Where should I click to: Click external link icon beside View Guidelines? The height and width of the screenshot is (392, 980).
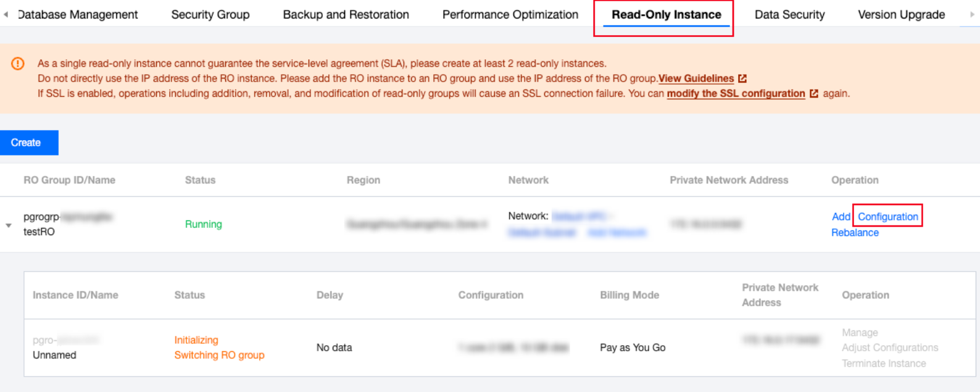(x=742, y=78)
